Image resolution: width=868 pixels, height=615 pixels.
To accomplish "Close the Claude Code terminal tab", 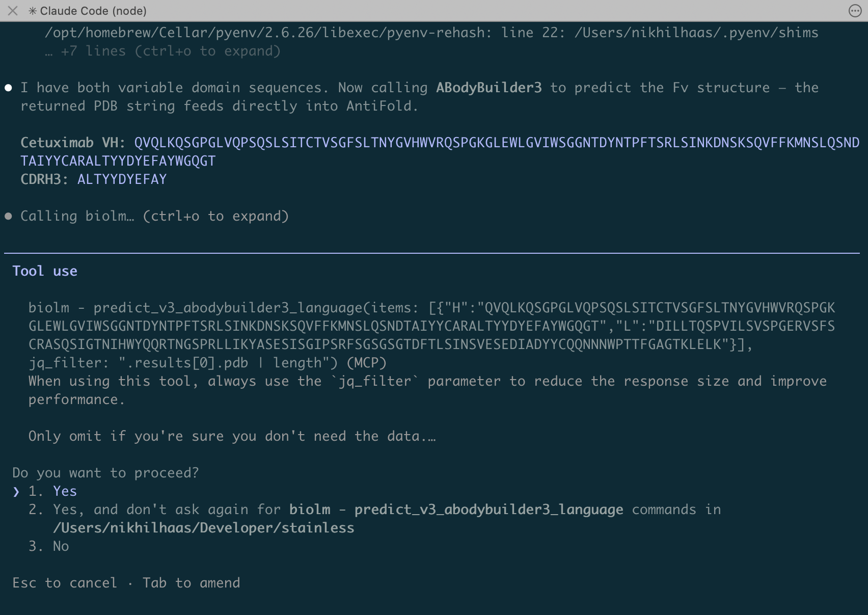I will pos(13,11).
